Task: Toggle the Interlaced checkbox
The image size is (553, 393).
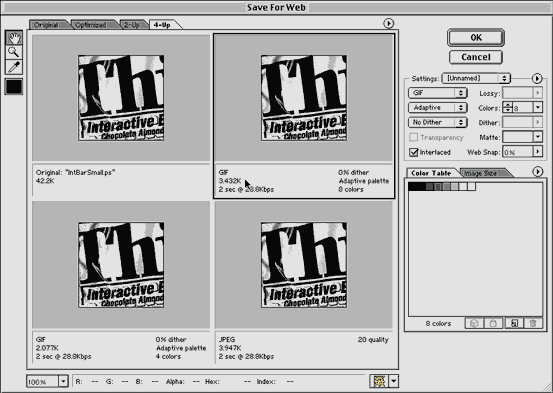Action: pos(413,152)
